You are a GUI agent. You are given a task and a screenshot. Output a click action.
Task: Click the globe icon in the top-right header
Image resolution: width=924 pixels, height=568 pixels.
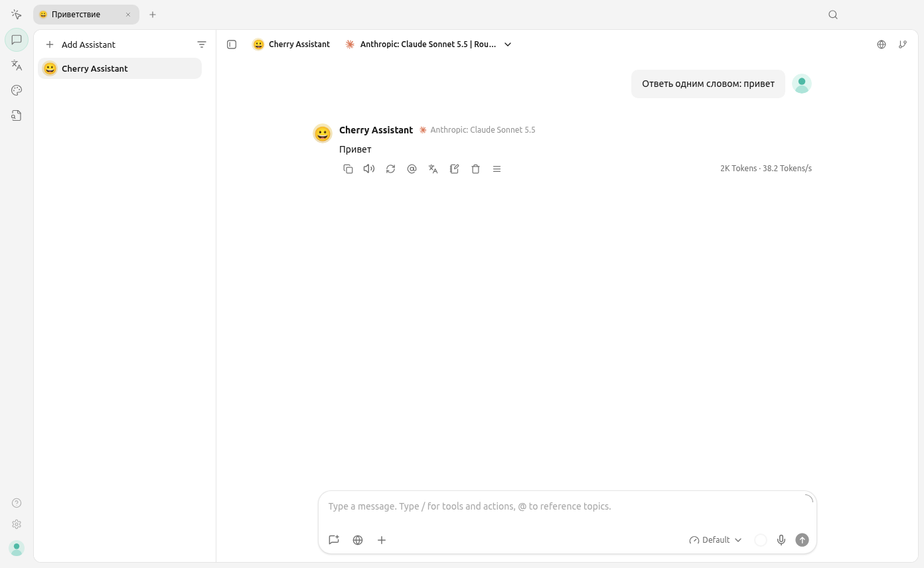pos(882,44)
